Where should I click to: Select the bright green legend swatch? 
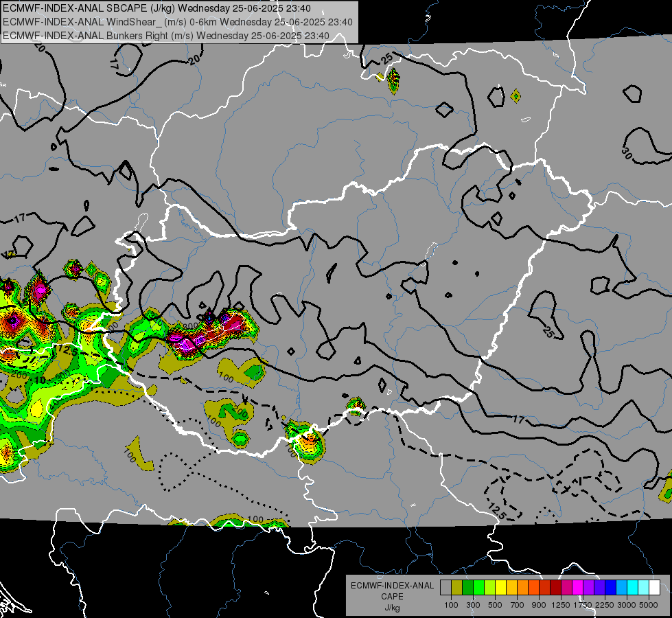478,587
